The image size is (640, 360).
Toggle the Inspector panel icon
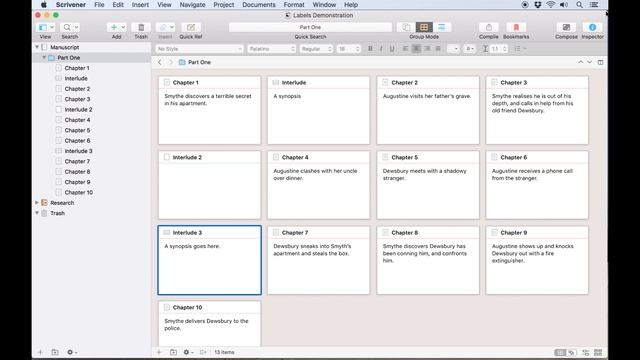pyautogui.click(x=592, y=27)
